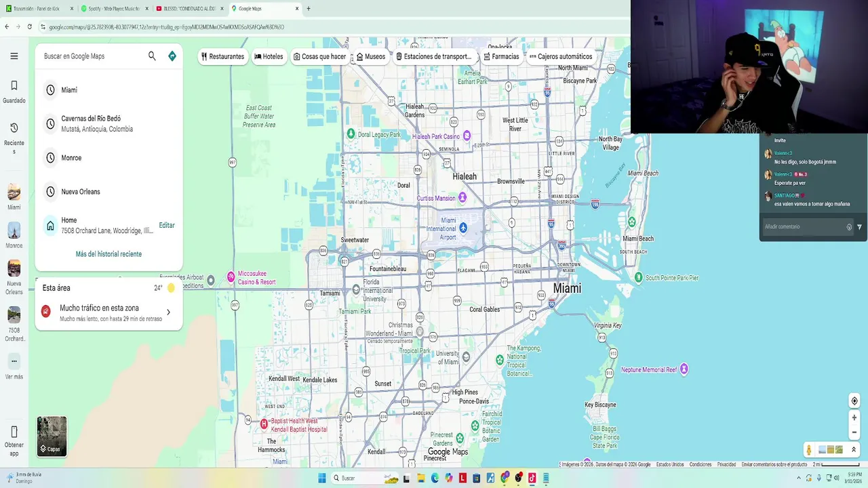Click the Curtiss Mansion purple marker

462,198
